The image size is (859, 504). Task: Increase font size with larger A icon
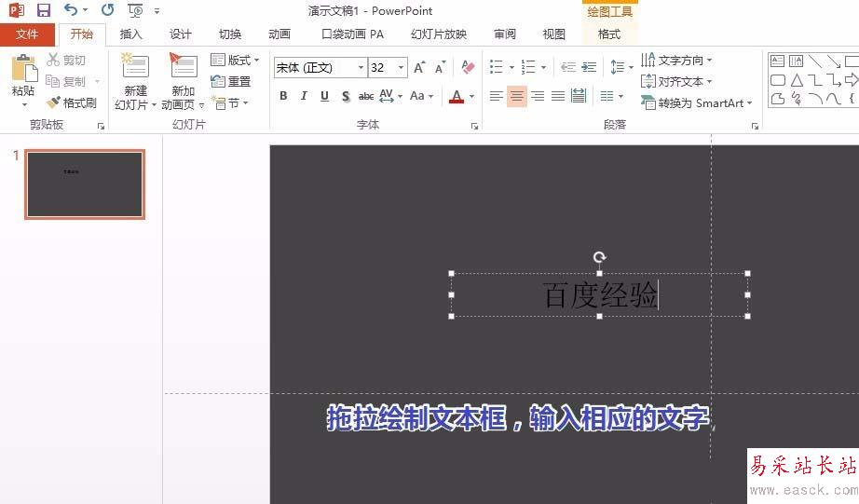[x=419, y=67]
